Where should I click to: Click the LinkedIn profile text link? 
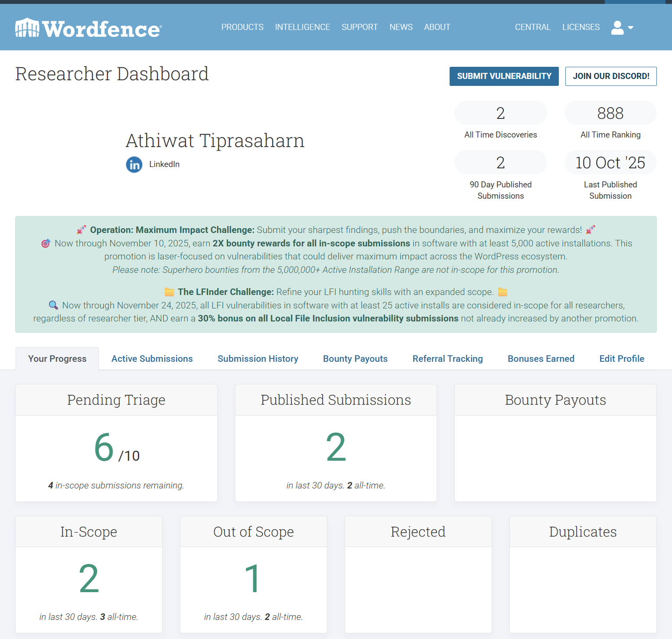tap(164, 164)
